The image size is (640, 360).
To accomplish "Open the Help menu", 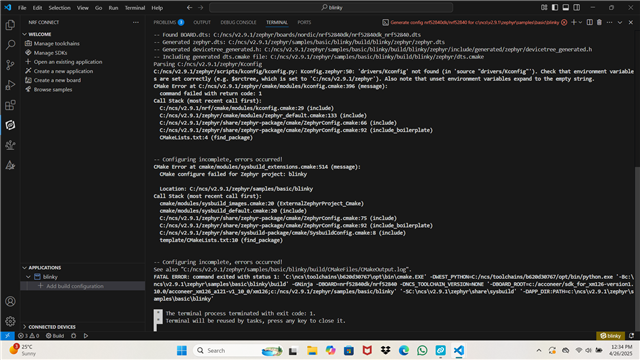I will [157, 8].
